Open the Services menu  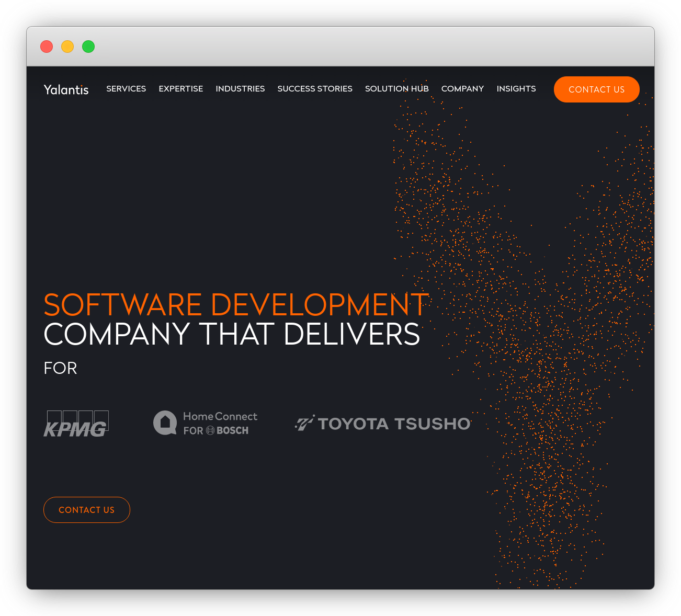click(x=126, y=89)
